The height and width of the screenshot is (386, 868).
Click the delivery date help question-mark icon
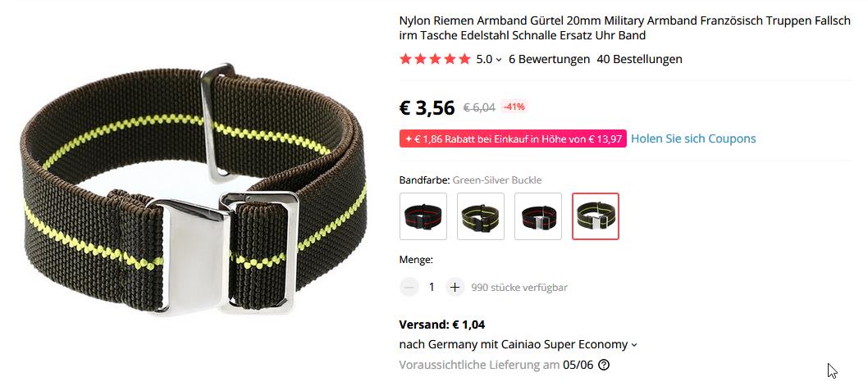tap(604, 365)
